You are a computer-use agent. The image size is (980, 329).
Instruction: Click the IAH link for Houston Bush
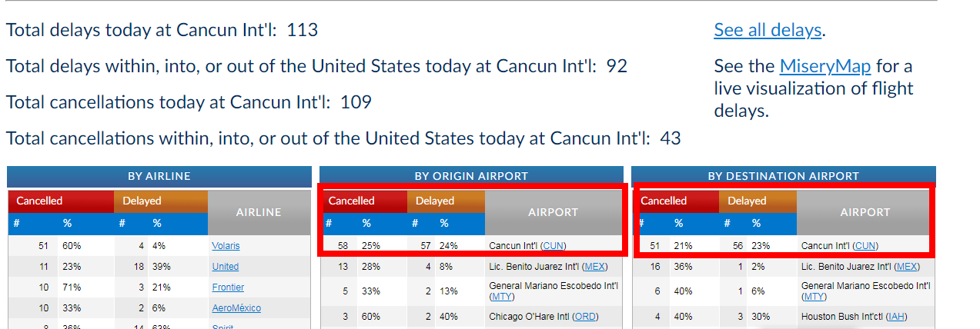(897, 316)
